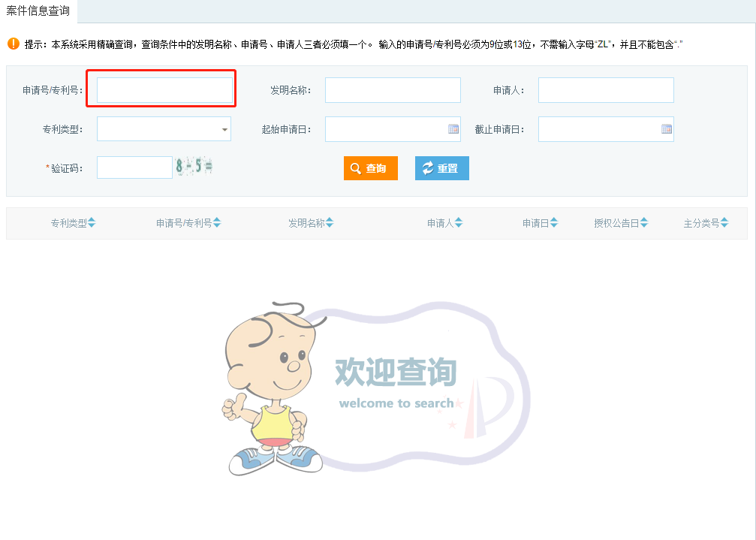Open the 截止申请日 calendar icon
The height and width of the screenshot is (540, 756).
point(667,128)
